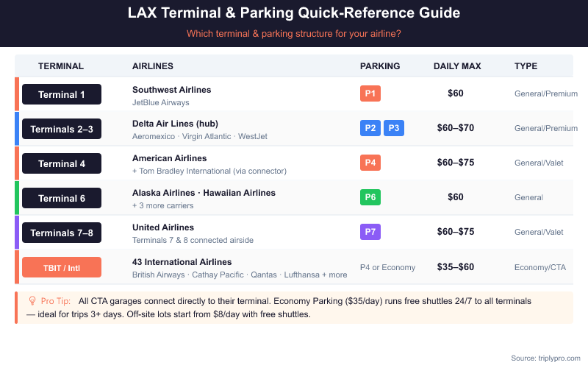Click the green P6 parking badge

(370, 198)
